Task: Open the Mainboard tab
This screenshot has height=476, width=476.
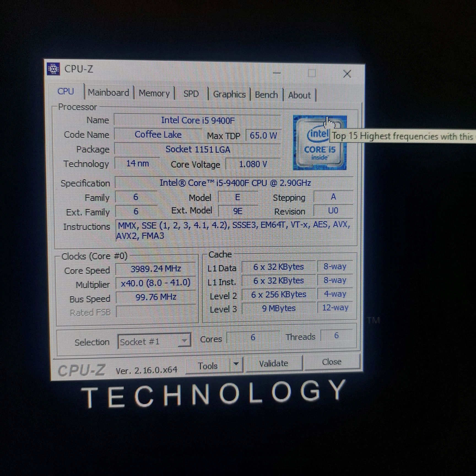Action: [109, 93]
